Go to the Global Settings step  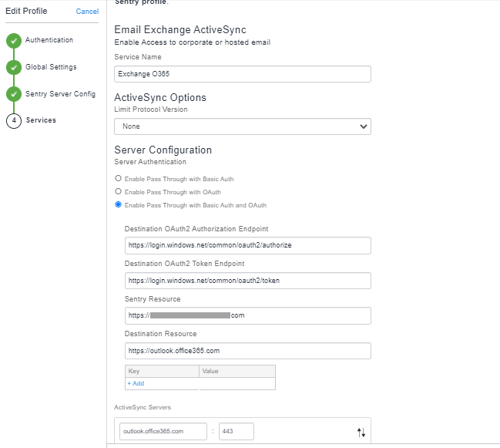51,67
